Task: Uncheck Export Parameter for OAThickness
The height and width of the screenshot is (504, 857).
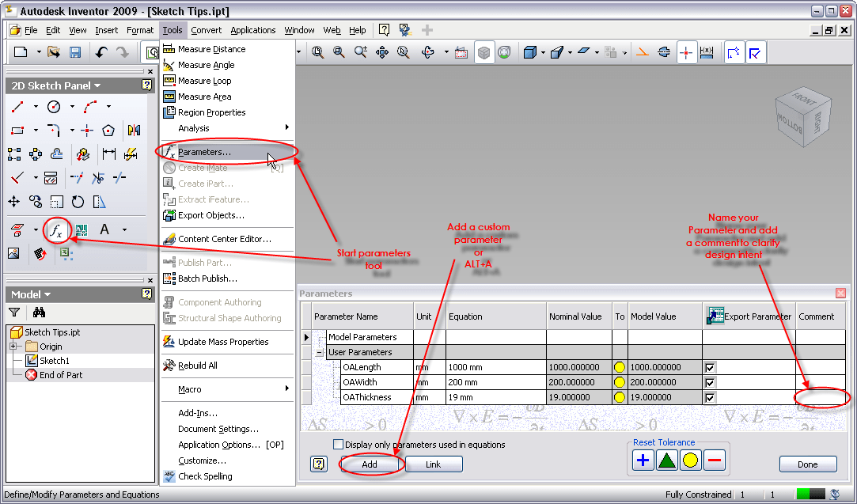Action: [709, 397]
